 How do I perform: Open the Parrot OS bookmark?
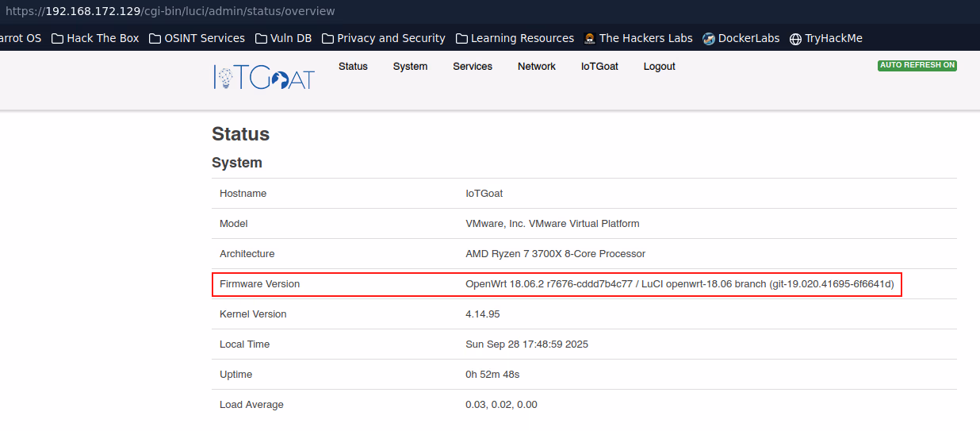pyautogui.click(x=20, y=38)
